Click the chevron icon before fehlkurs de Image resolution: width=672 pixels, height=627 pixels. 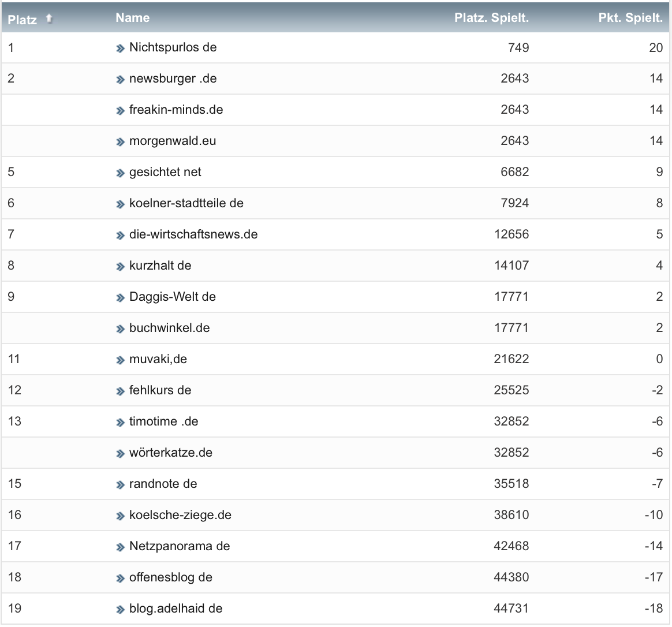120,391
